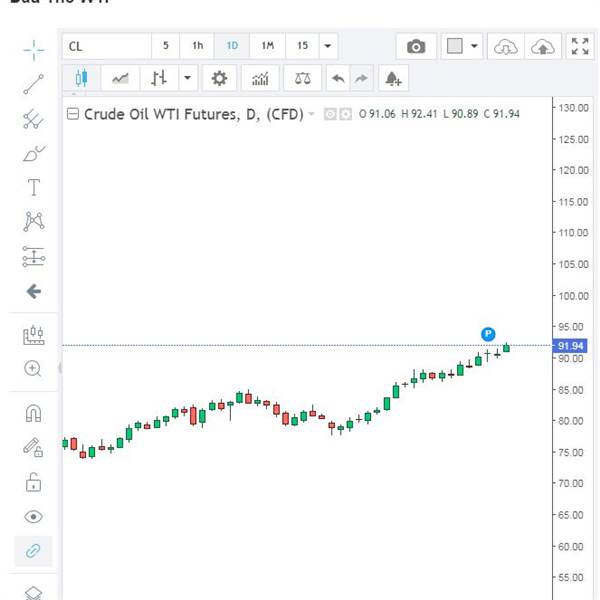Toggle magnet mode

pos(33,414)
